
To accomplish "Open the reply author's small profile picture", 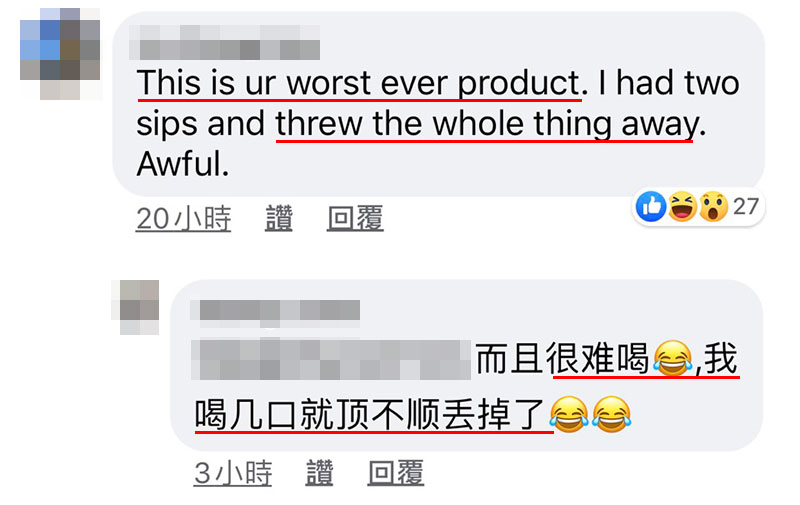I will pos(135,307).
